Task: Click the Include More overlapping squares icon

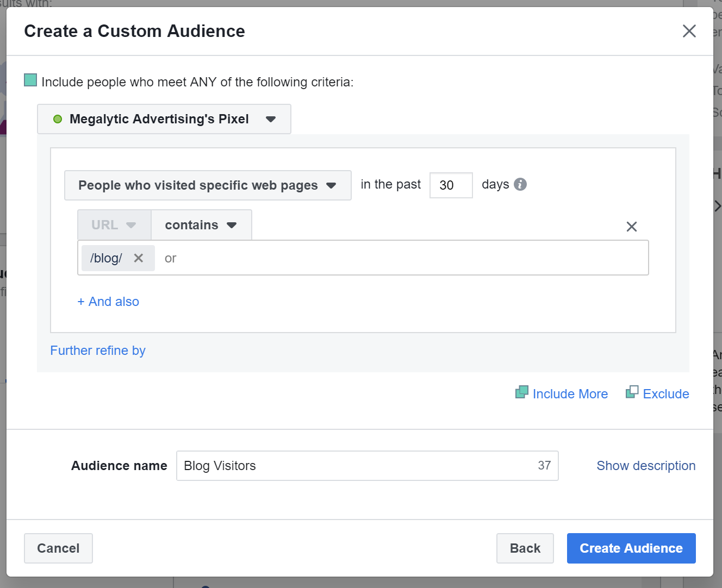Action: pos(522,392)
